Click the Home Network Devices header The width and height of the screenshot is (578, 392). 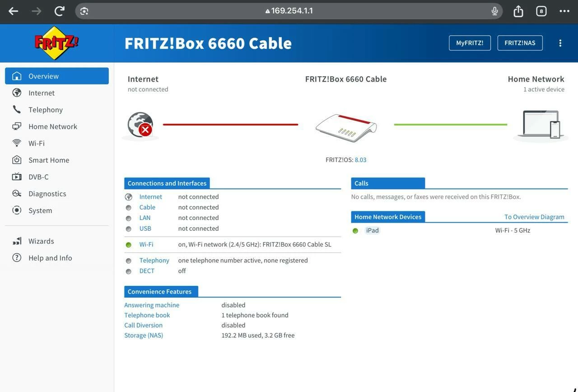388,217
